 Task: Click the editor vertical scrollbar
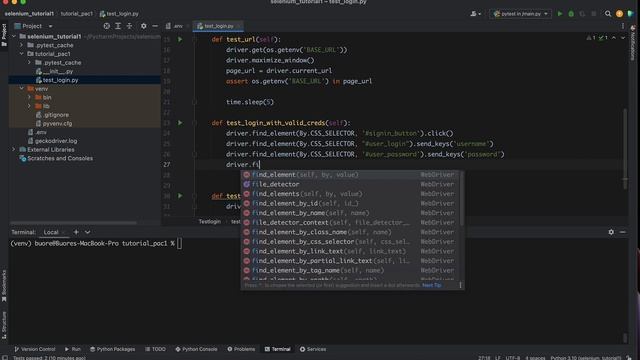625,149
